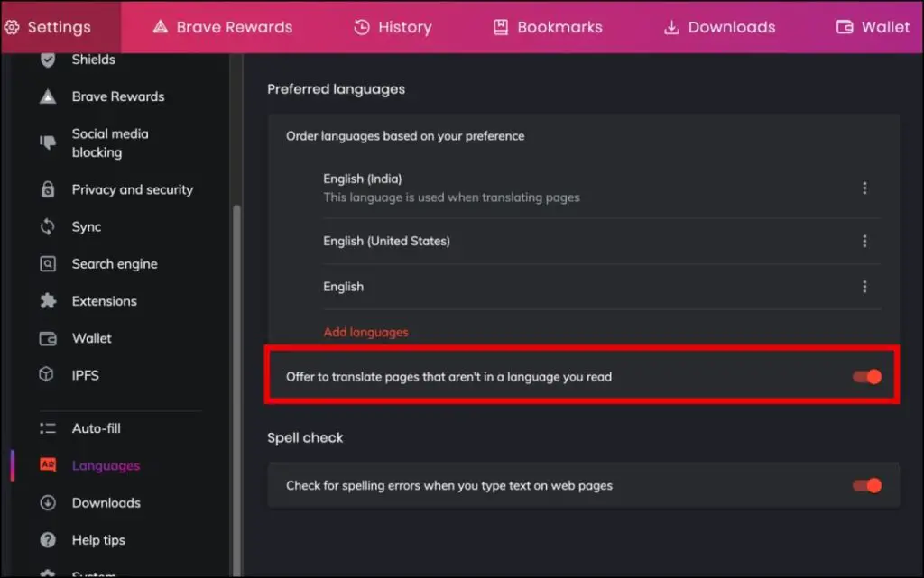Screen dimensions: 924x578
Task: Click the Bookmarks icon in top bar
Action: point(500,27)
